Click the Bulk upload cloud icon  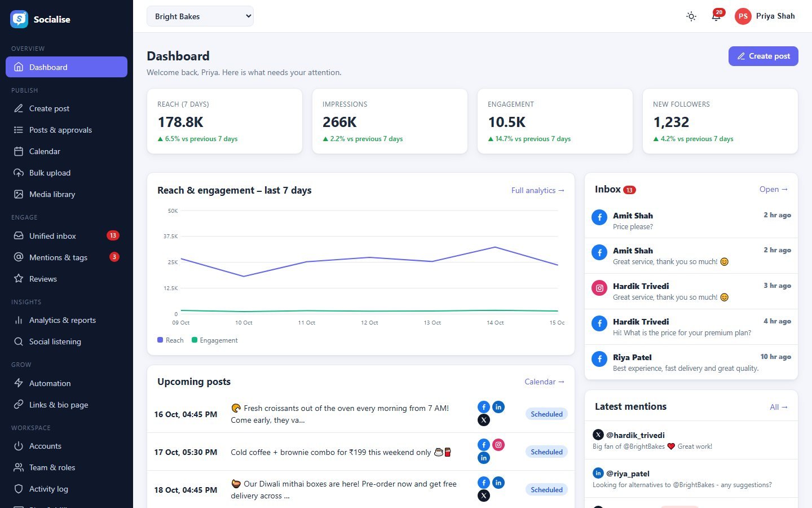pyautogui.click(x=19, y=173)
